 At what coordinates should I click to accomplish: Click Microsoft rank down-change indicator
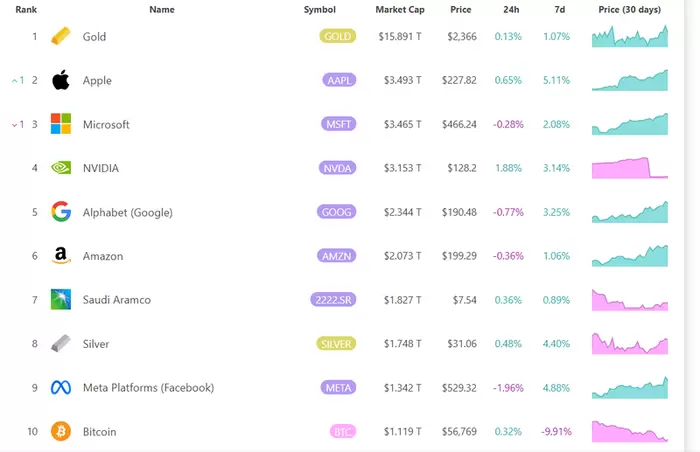point(15,125)
